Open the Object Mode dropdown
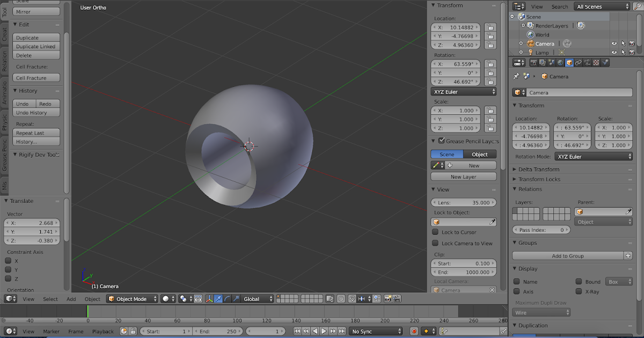 point(133,299)
